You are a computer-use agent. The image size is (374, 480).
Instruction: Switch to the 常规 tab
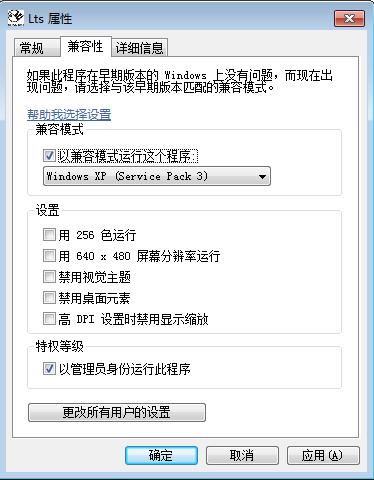tap(32, 48)
